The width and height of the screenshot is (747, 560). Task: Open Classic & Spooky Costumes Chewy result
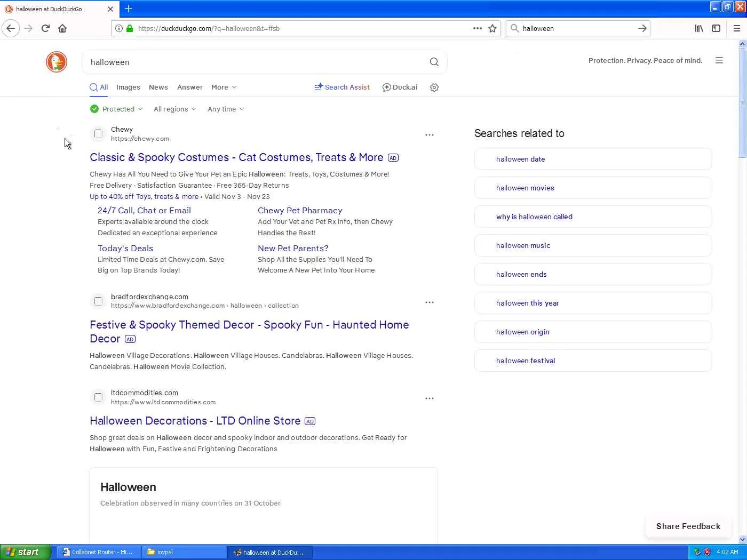pyautogui.click(x=236, y=157)
